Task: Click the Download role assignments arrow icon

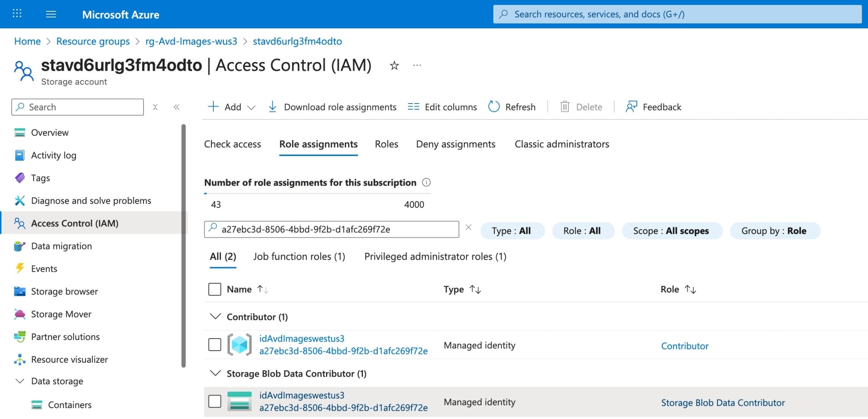Action: [272, 107]
